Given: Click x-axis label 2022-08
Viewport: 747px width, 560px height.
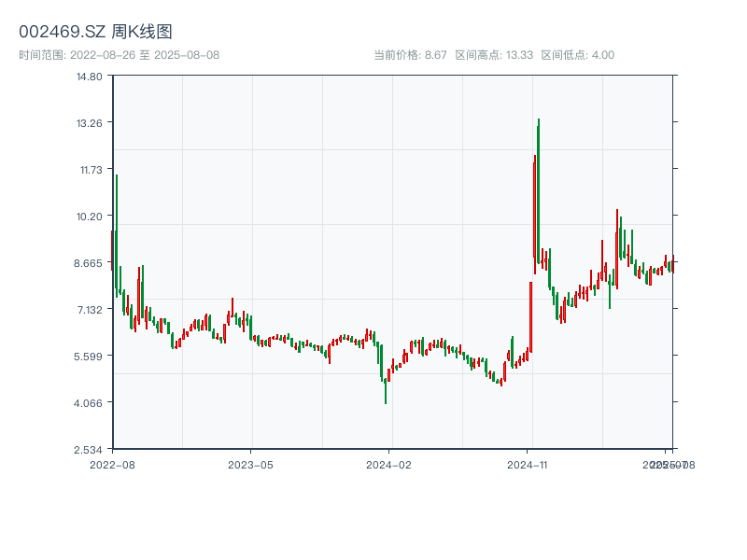Looking at the screenshot, I should [x=112, y=465].
